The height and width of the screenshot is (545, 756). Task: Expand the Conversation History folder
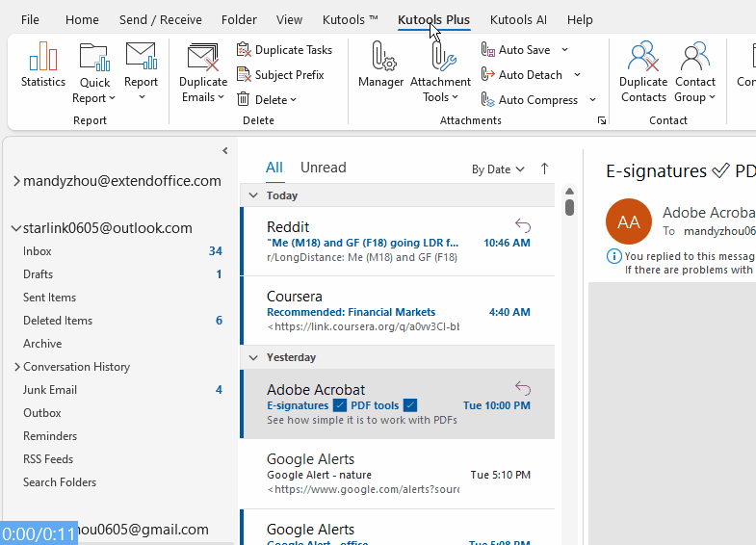[x=17, y=367]
